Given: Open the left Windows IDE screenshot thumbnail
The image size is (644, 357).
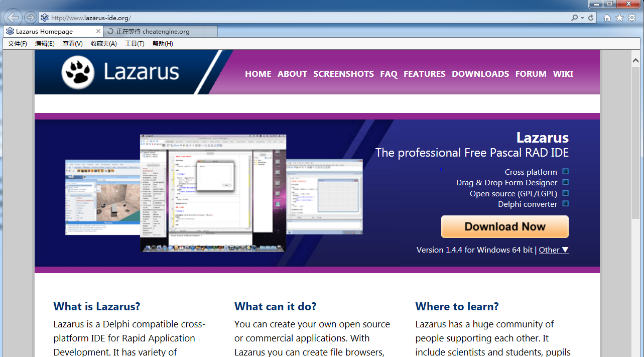Looking at the screenshot, I should [x=103, y=197].
